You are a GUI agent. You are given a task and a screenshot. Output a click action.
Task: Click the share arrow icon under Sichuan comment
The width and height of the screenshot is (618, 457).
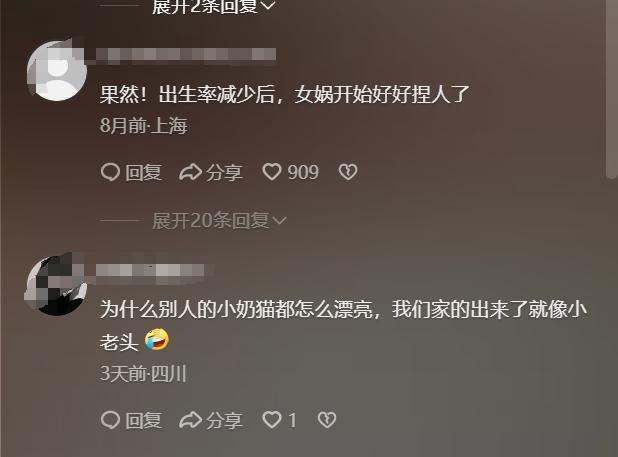[x=191, y=420]
